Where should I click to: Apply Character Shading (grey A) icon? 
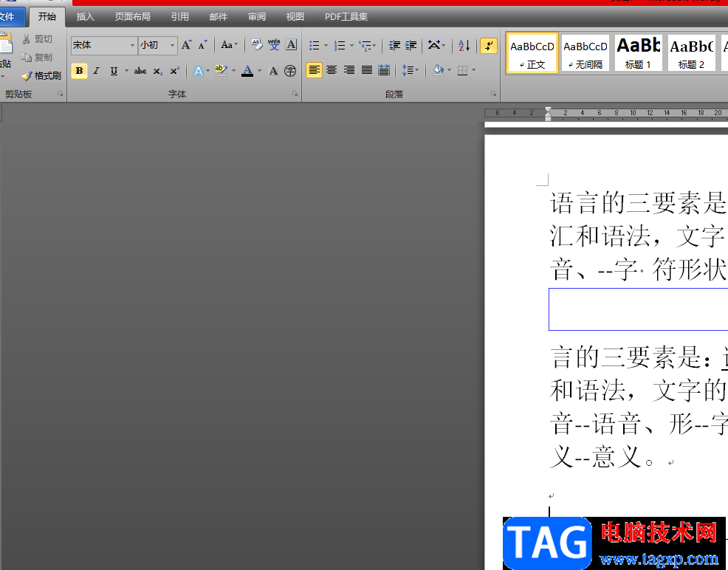tap(273, 71)
